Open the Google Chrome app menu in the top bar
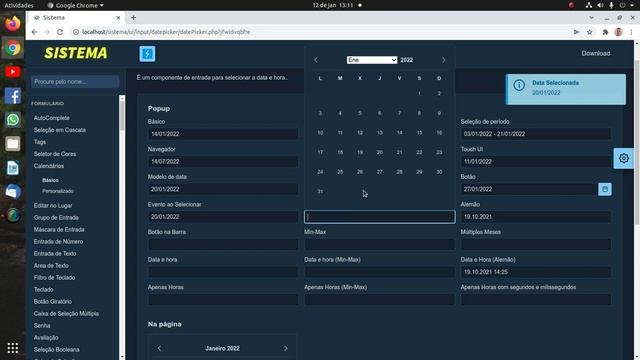 (76, 5)
